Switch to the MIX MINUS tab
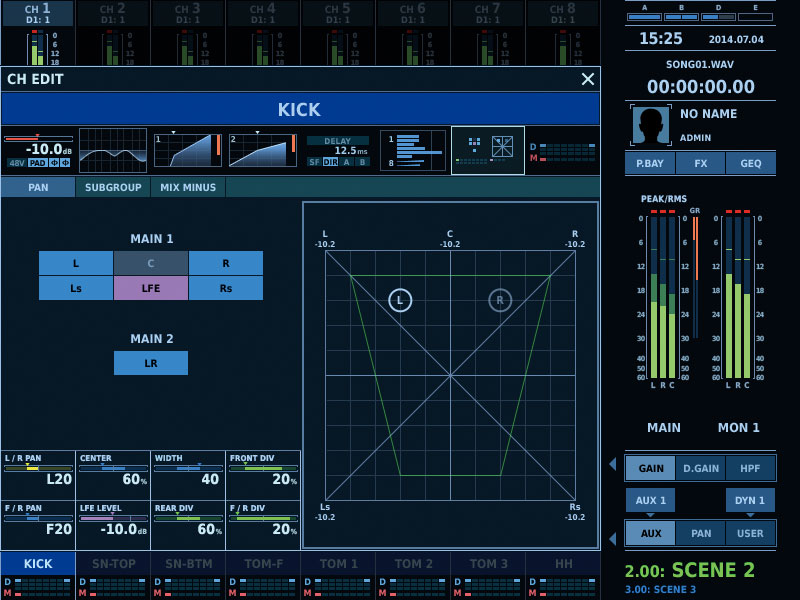The height and width of the screenshot is (600, 800). tap(188, 187)
